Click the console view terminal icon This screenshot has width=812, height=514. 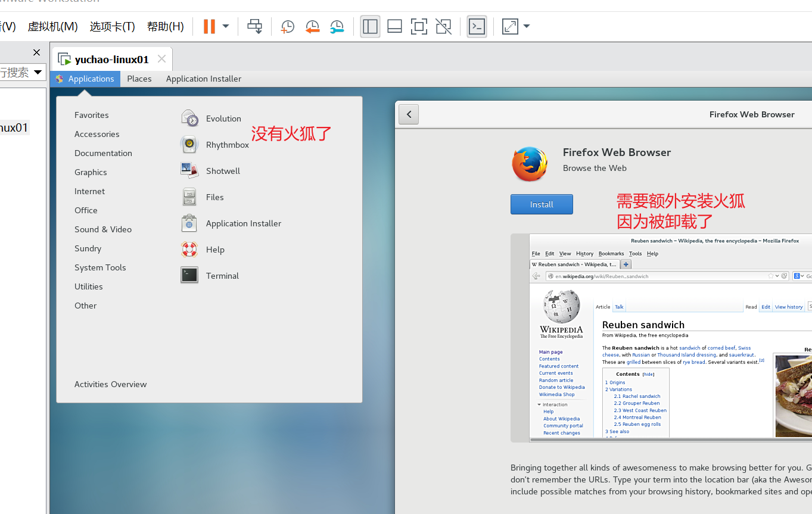[477, 26]
